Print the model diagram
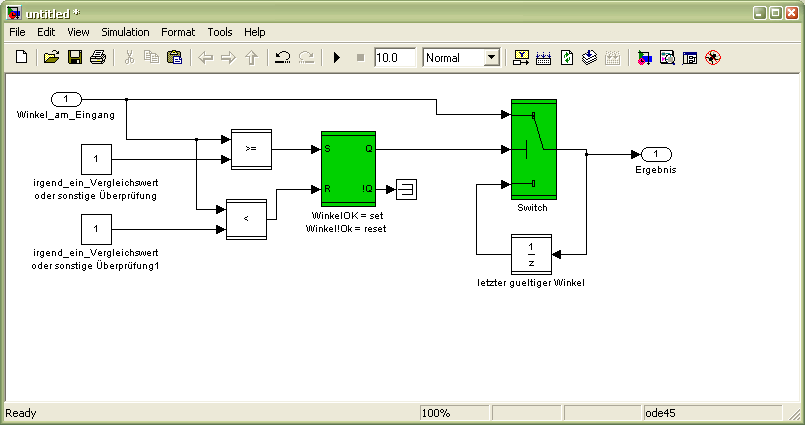 click(97, 58)
